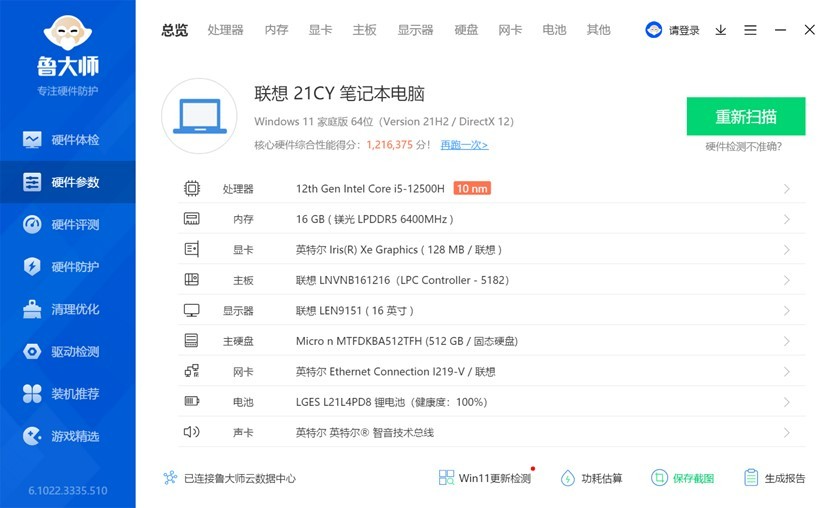831x508 pixels.
Task: Open Win11更新检测 tool
Action: (485, 478)
